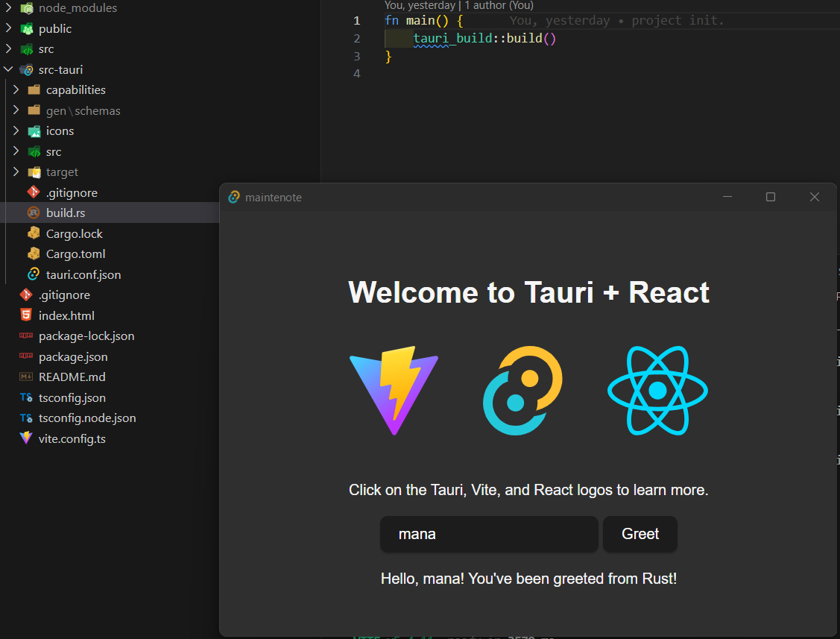This screenshot has height=639, width=840.
Task: Open tsconfig.json in the file tree
Action: tap(72, 397)
